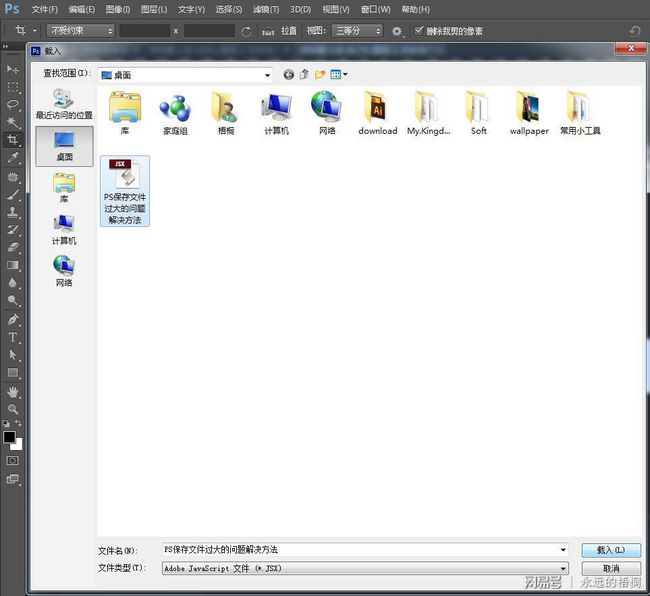Click the foreground color swatch
The width and height of the screenshot is (650, 596).
tap(9, 437)
